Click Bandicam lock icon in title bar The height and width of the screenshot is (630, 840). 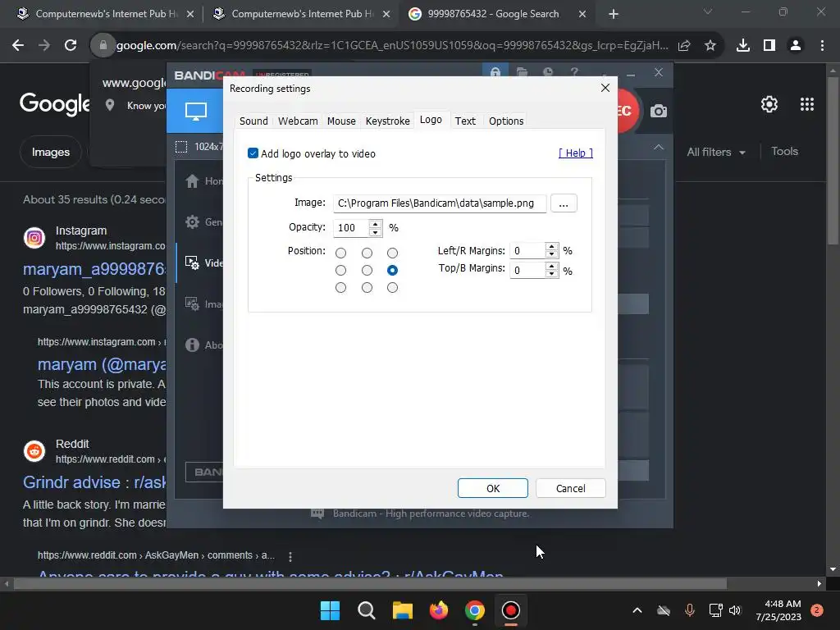pyautogui.click(x=495, y=72)
